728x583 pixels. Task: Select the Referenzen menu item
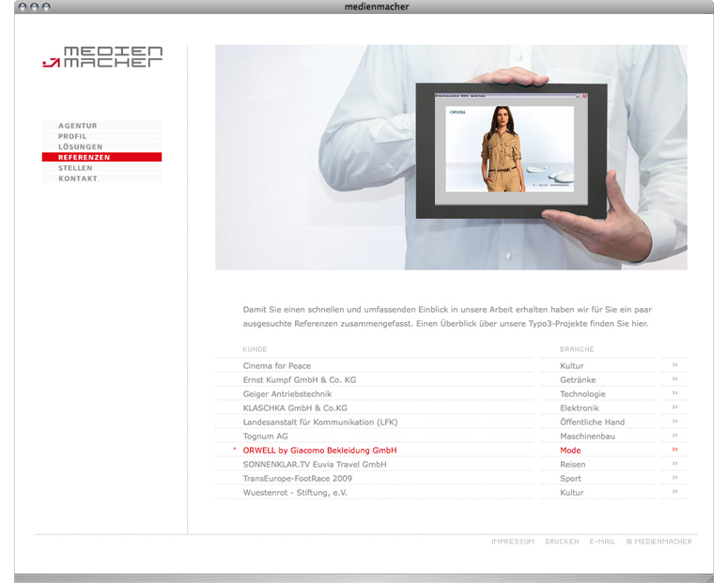tap(101, 158)
